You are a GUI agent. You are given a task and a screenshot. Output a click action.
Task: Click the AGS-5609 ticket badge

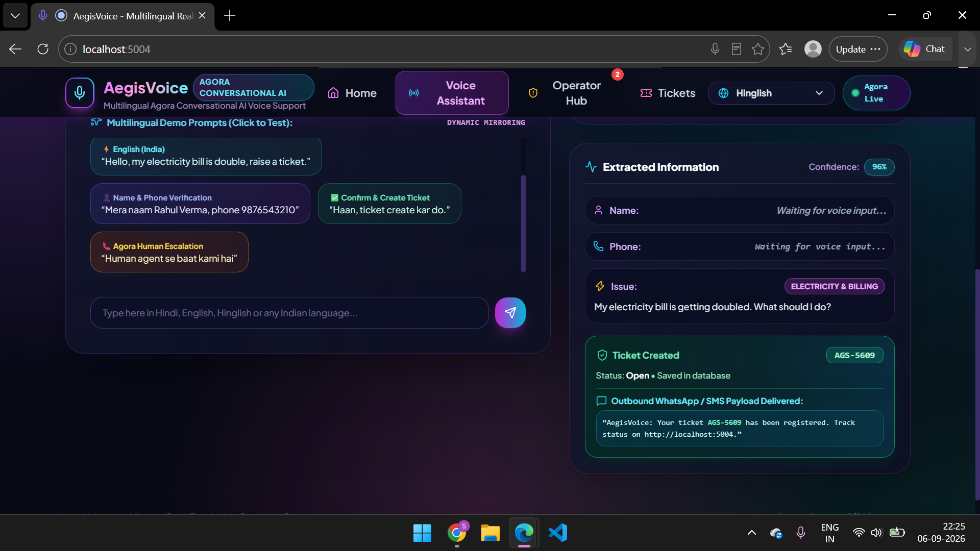[x=854, y=355]
